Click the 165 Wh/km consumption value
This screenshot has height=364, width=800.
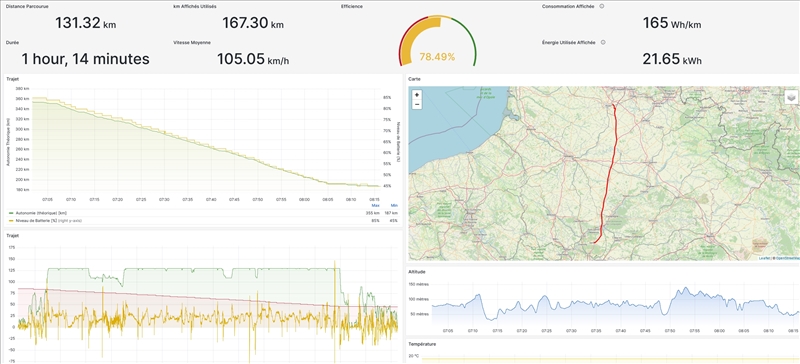click(x=671, y=23)
